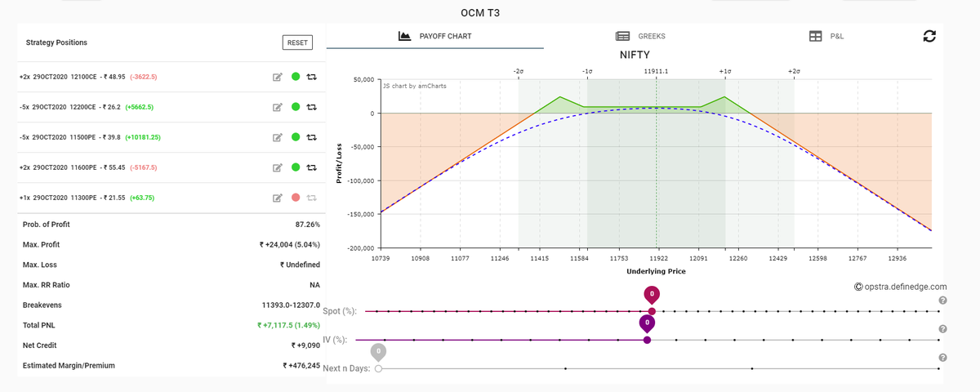
Task: Open help for the Next n Days slider
Action: [x=943, y=358]
